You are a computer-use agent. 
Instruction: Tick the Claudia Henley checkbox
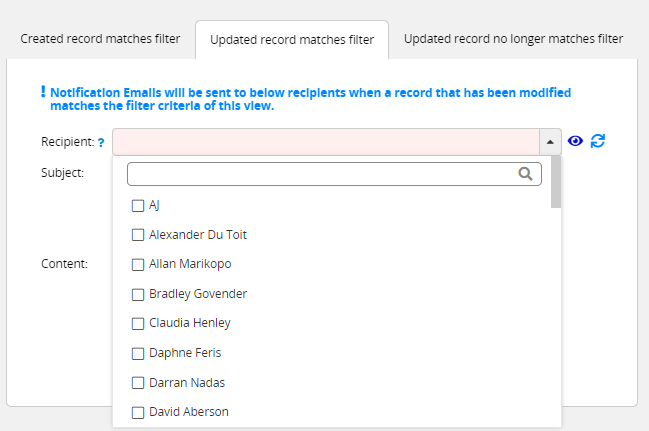click(x=137, y=324)
